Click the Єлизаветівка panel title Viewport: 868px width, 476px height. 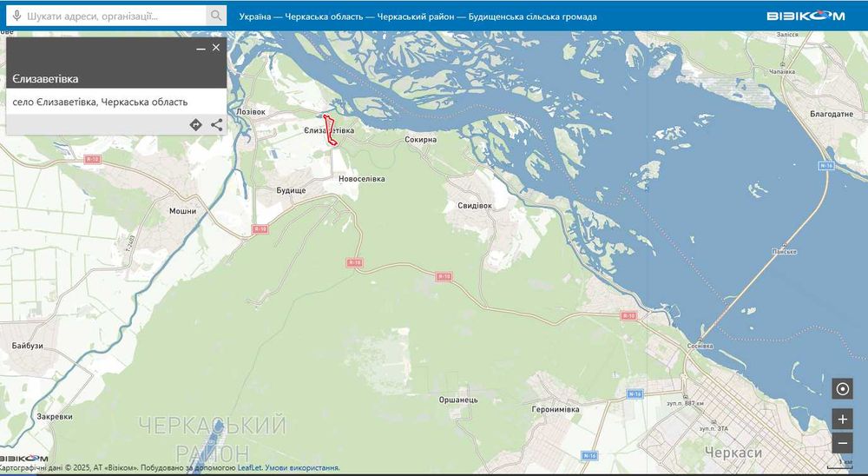pos(45,79)
